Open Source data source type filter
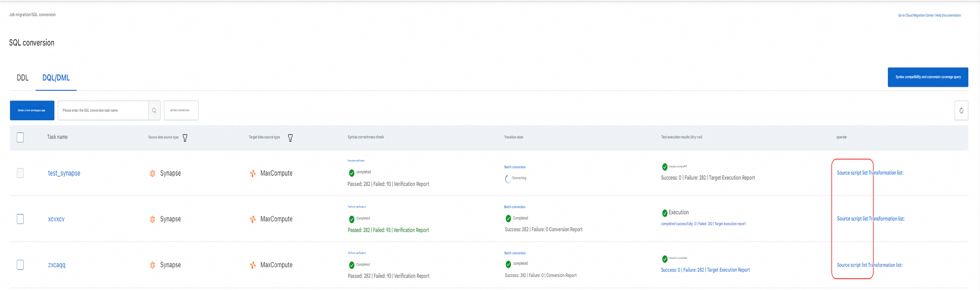Image resolution: width=980 pixels, height=291 pixels. (x=185, y=138)
